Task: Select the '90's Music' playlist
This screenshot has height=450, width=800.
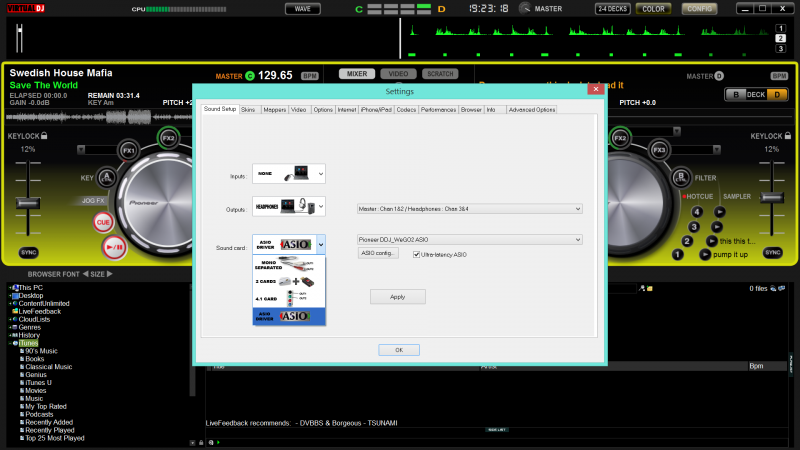Action: click(41, 351)
